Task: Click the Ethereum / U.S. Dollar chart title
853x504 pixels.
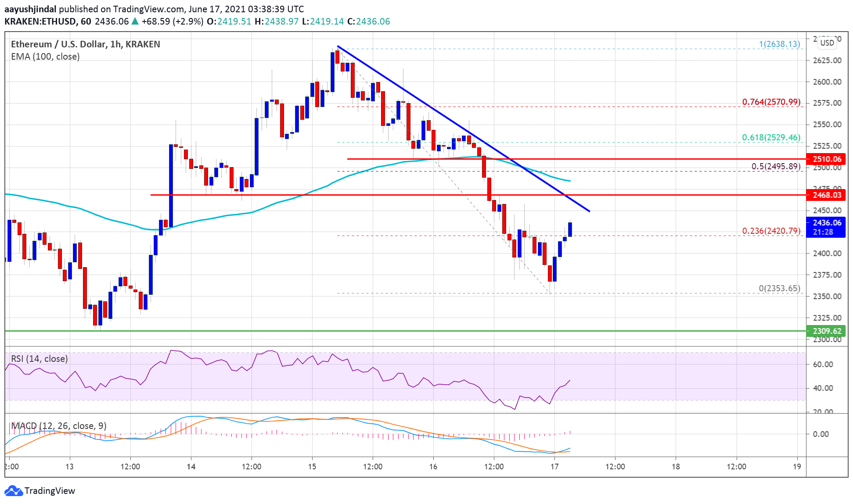Action: [x=85, y=44]
